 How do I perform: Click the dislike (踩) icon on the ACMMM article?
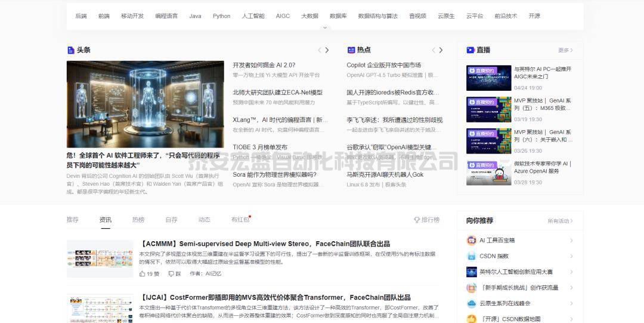click(x=171, y=273)
